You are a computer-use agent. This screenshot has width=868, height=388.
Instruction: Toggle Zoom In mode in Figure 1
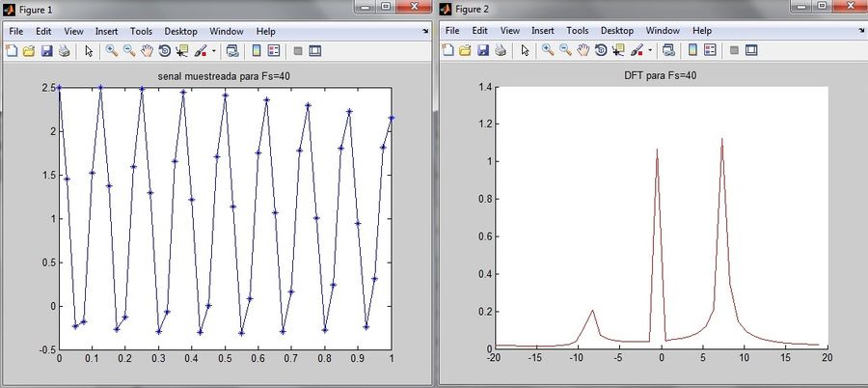112,50
